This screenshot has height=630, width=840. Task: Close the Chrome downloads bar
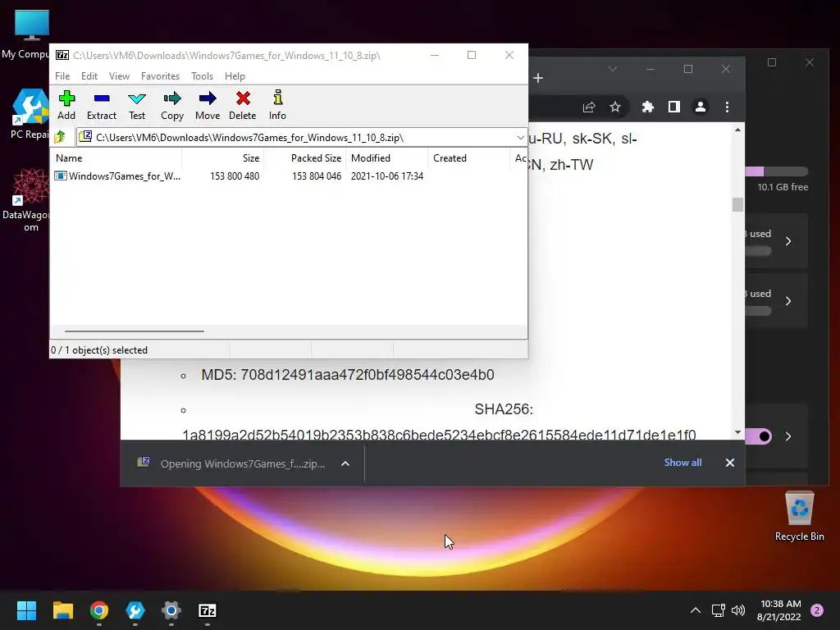coord(729,463)
